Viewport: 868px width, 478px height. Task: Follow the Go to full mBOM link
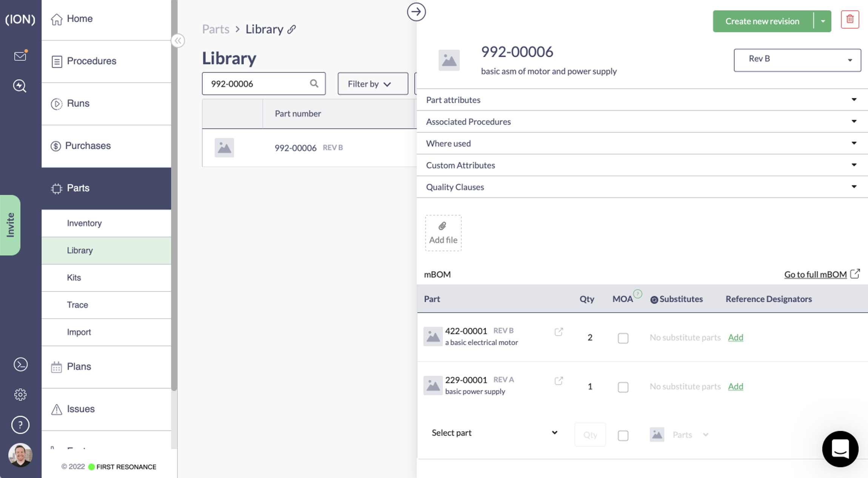(x=815, y=274)
